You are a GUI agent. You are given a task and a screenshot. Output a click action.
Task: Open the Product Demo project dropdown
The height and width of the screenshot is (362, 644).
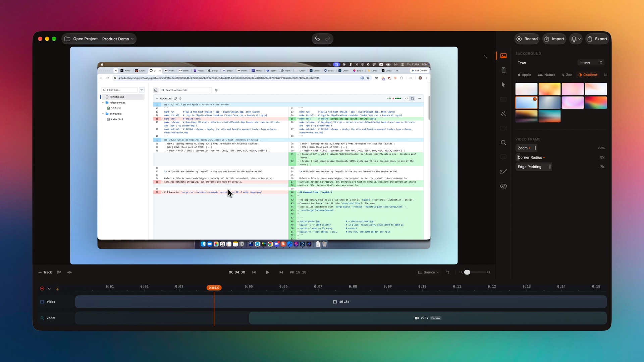118,39
